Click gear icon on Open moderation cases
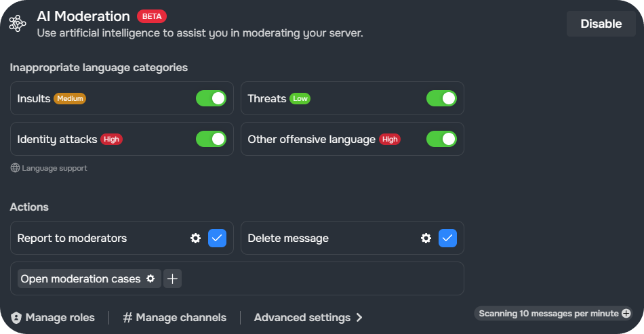The width and height of the screenshot is (644, 334). (x=150, y=278)
